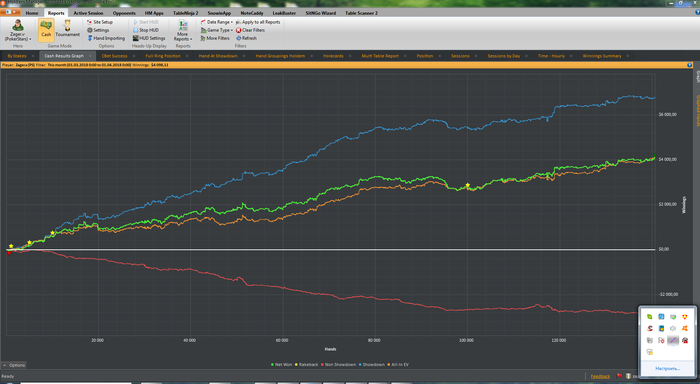Open HUD Settings
700x384 pixels.
coord(149,38)
